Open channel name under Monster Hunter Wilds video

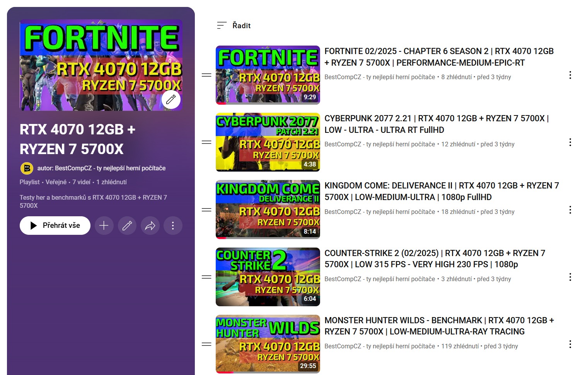(x=380, y=346)
